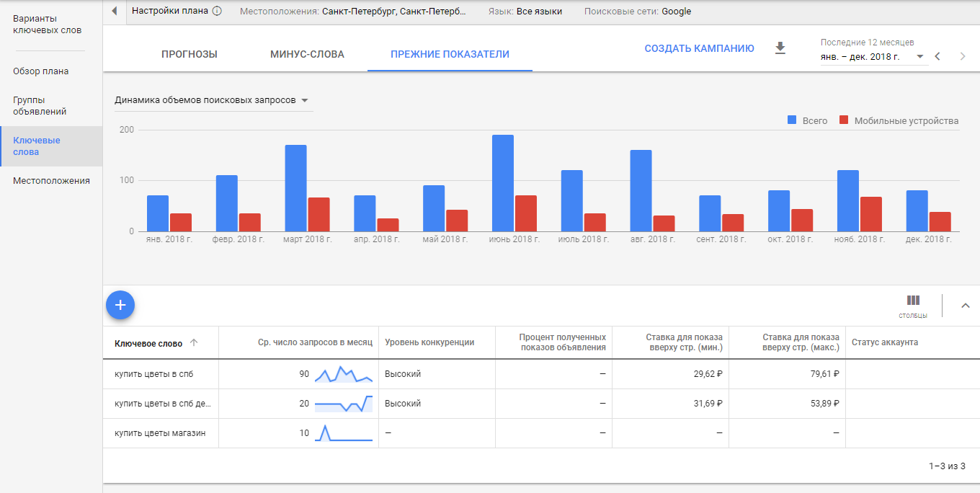The image size is (980, 493).
Task: Click the Создать кампанию button
Action: pos(699,48)
